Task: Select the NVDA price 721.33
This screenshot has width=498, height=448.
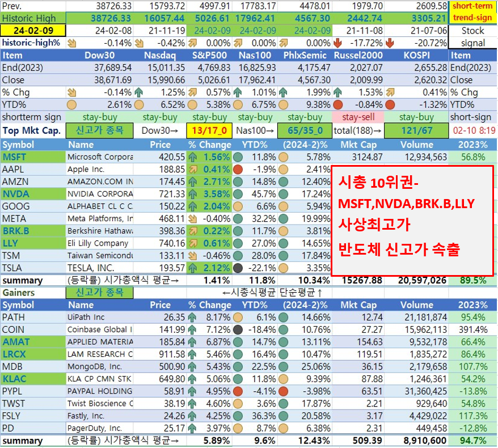Action: [x=172, y=195]
